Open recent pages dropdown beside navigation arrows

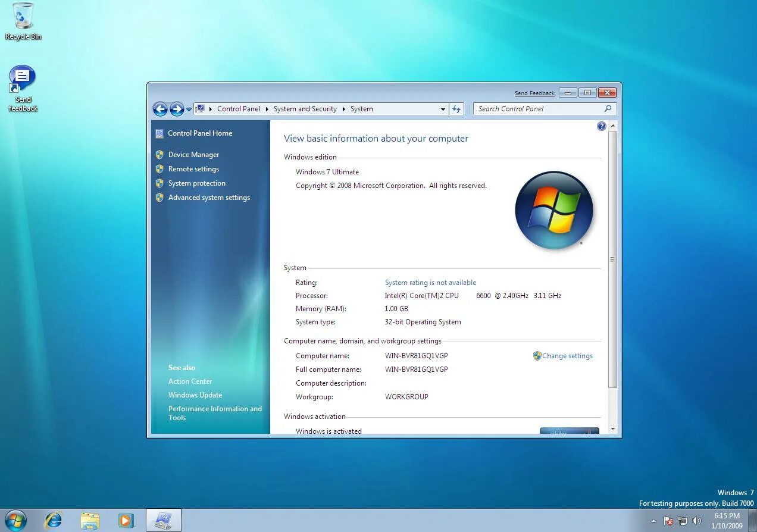(x=189, y=109)
